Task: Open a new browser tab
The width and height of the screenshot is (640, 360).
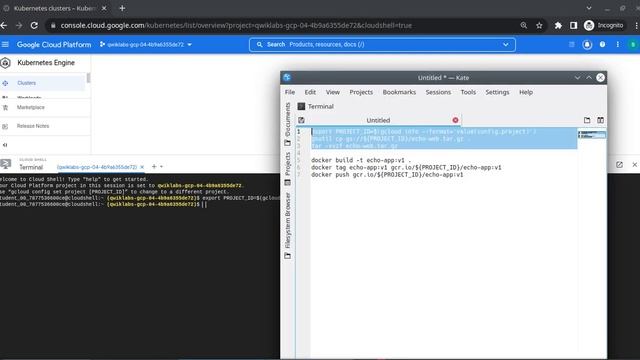Action: tap(122, 8)
